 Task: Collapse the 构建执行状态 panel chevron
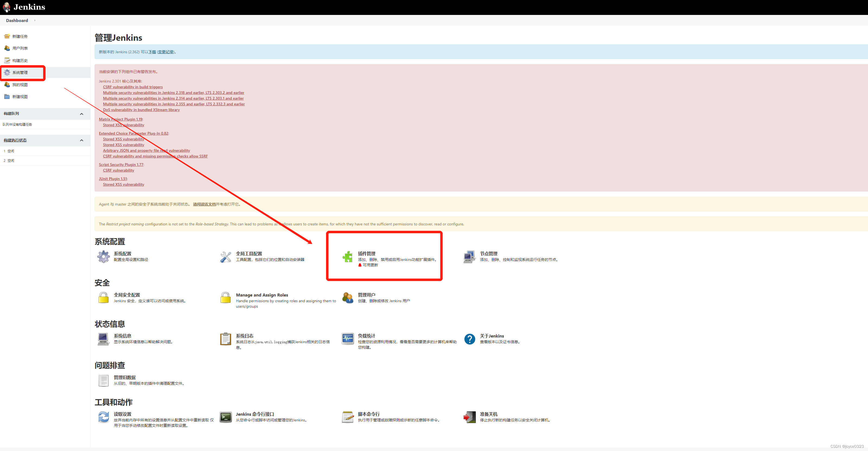pos(82,140)
